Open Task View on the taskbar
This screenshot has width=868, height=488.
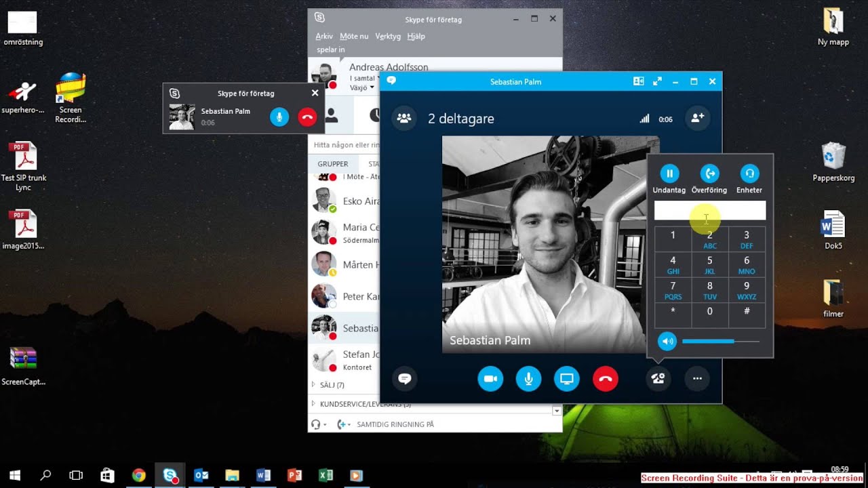coord(76,475)
